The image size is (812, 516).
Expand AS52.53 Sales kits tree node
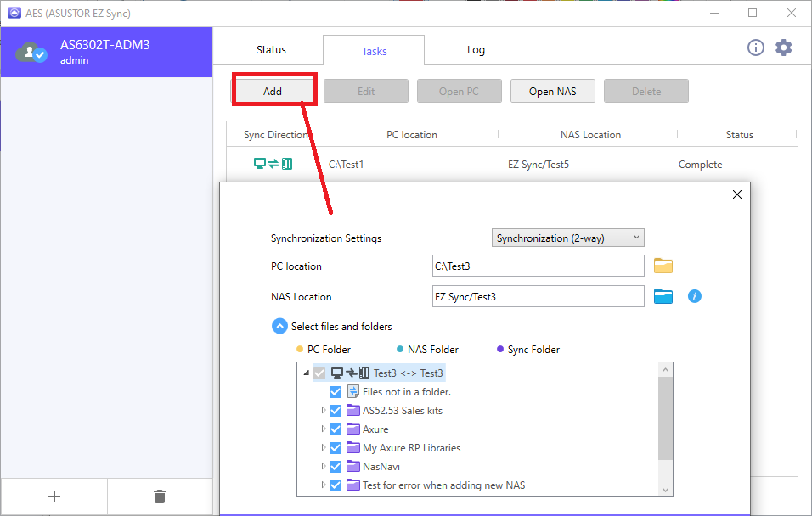pos(323,411)
